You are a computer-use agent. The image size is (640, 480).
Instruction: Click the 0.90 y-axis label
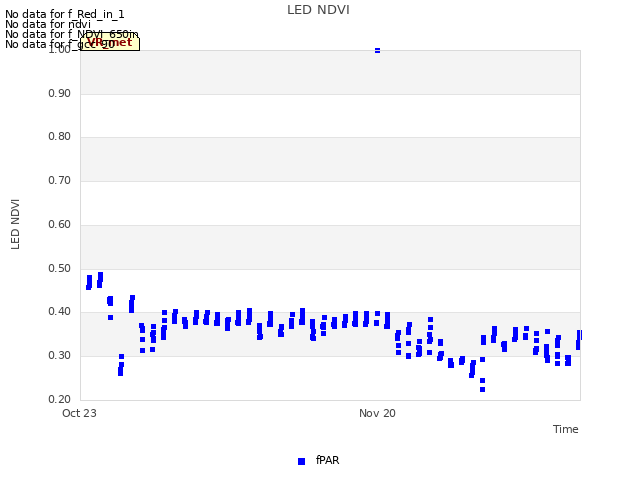(x=60, y=93)
